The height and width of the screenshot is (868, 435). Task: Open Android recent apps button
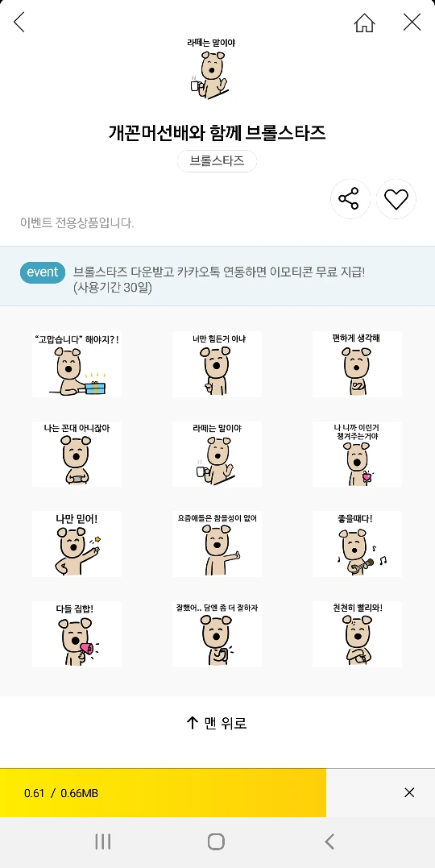[x=103, y=842]
